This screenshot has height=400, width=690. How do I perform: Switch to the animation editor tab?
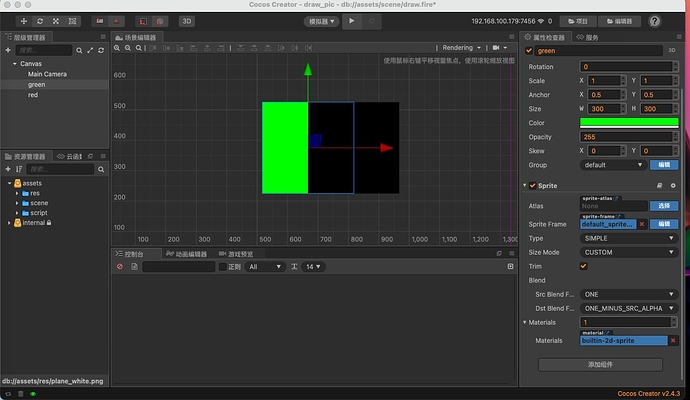[187, 254]
